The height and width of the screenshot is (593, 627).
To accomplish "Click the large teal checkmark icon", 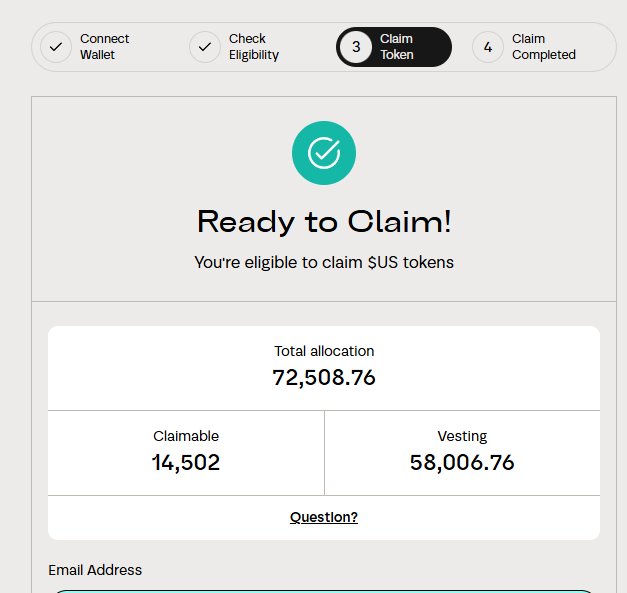I will [x=323, y=153].
